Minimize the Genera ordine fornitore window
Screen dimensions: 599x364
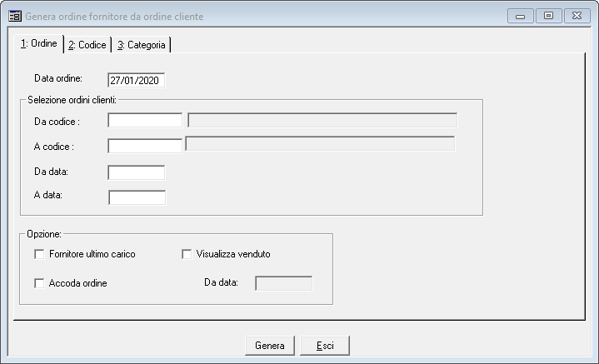[x=521, y=17]
